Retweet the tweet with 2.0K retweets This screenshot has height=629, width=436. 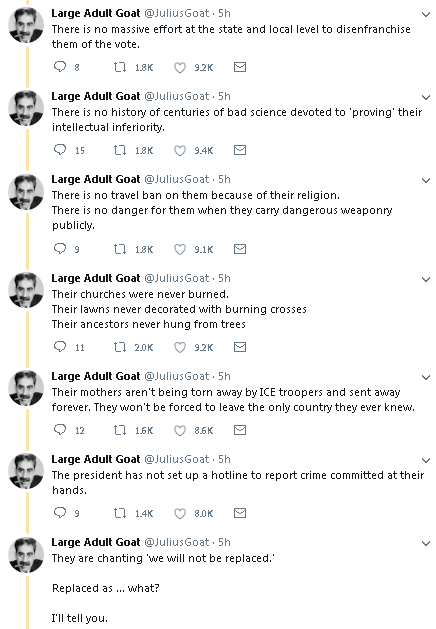point(120,347)
